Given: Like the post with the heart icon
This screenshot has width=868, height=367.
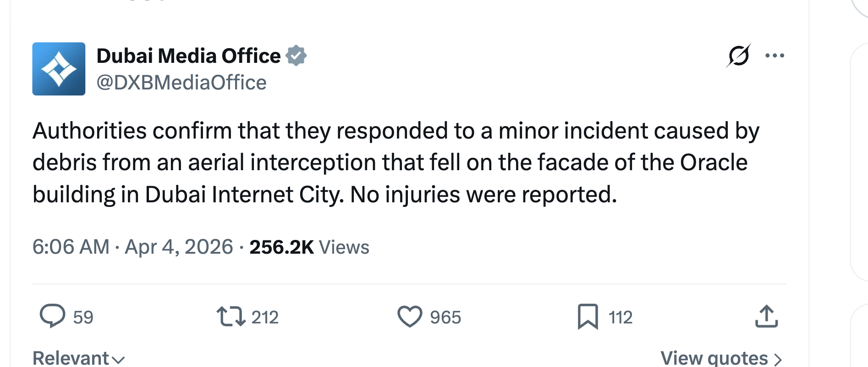Looking at the screenshot, I should [x=409, y=317].
